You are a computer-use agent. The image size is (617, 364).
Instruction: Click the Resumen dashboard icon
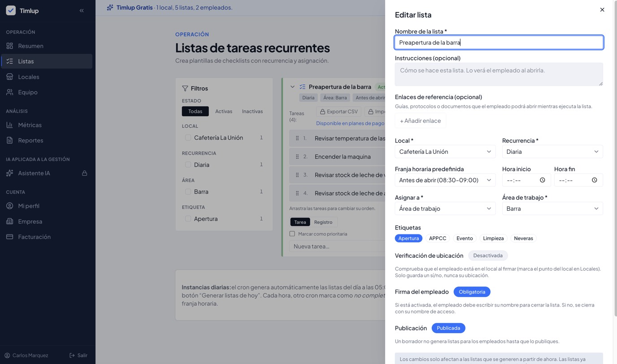[9, 46]
